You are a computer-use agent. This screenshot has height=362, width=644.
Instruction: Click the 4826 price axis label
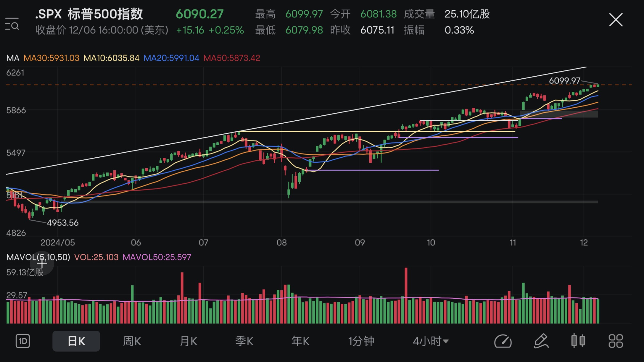(16, 233)
